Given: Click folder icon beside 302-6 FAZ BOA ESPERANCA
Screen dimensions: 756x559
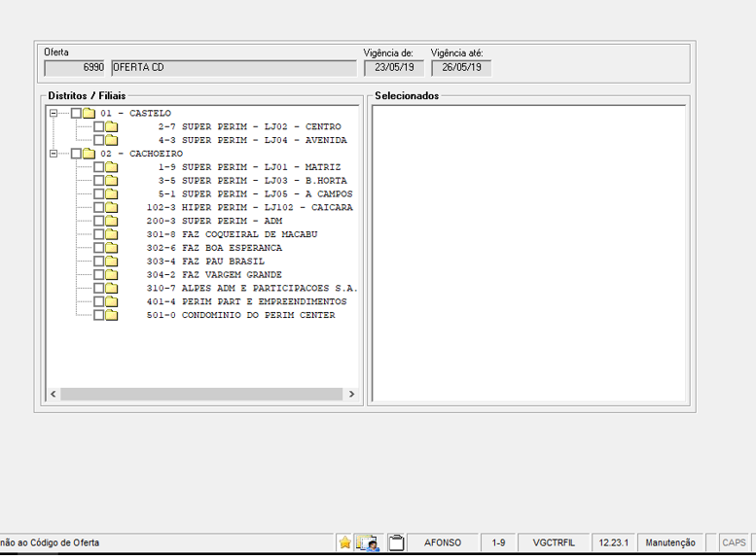Looking at the screenshot, I should (111, 248).
